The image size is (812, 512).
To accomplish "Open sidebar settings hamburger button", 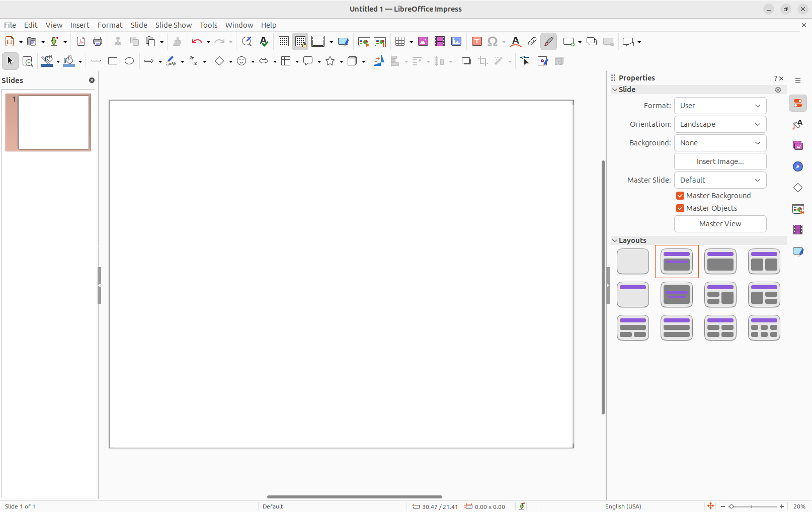I will tap(798, 80).
